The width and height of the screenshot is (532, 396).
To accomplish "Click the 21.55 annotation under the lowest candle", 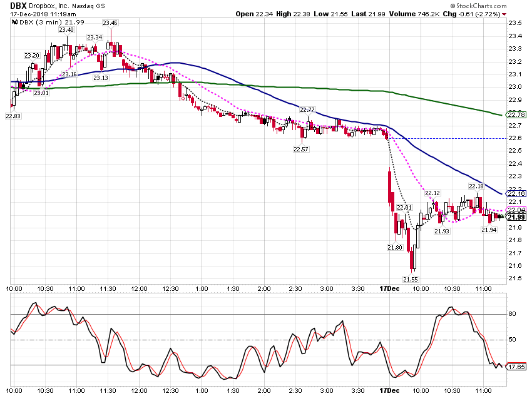I will (411, 280).
